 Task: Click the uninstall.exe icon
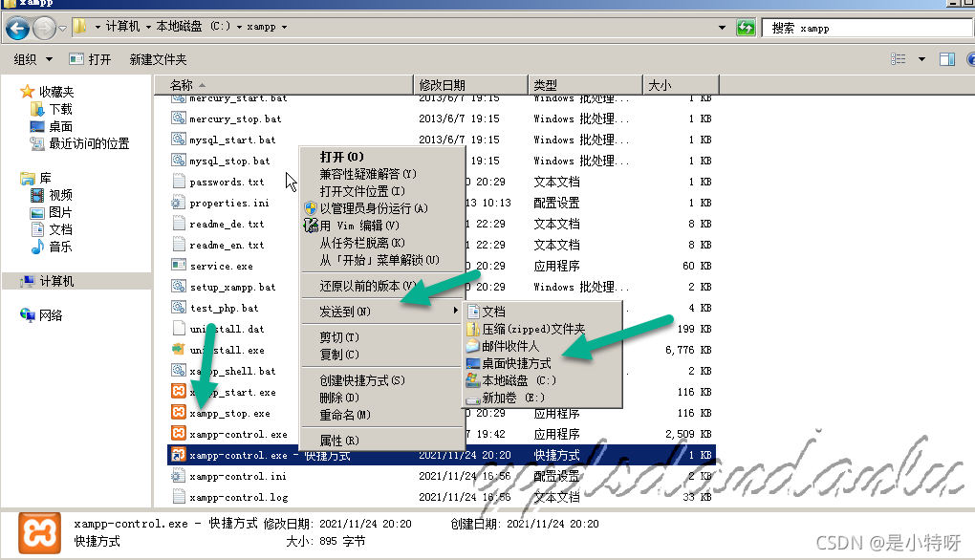[x=179, y=350]
